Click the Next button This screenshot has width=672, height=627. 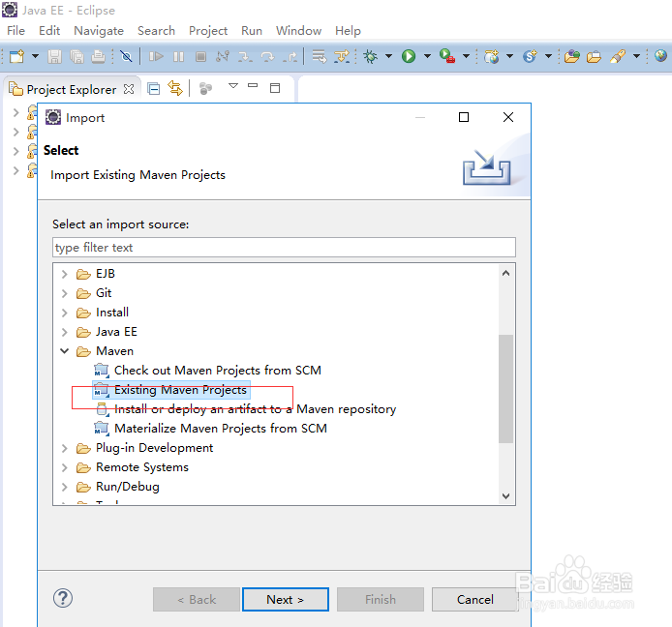tap(286, 599)
